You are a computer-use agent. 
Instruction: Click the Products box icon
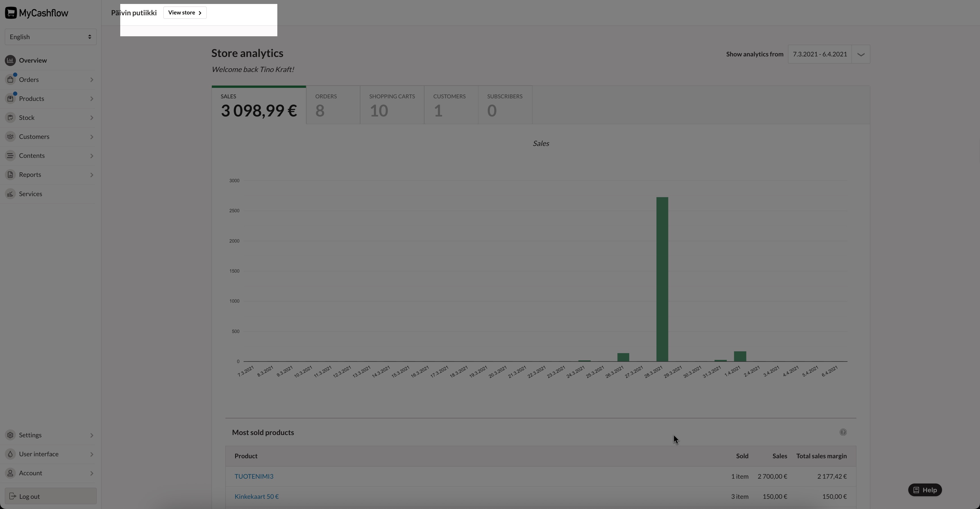[x=10, y=99]
